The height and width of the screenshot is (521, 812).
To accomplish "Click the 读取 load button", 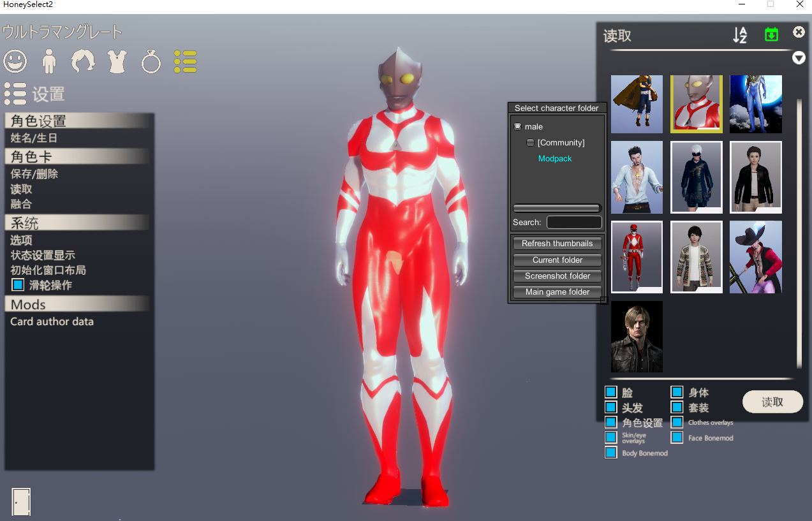I will click(x=772, y=402).
